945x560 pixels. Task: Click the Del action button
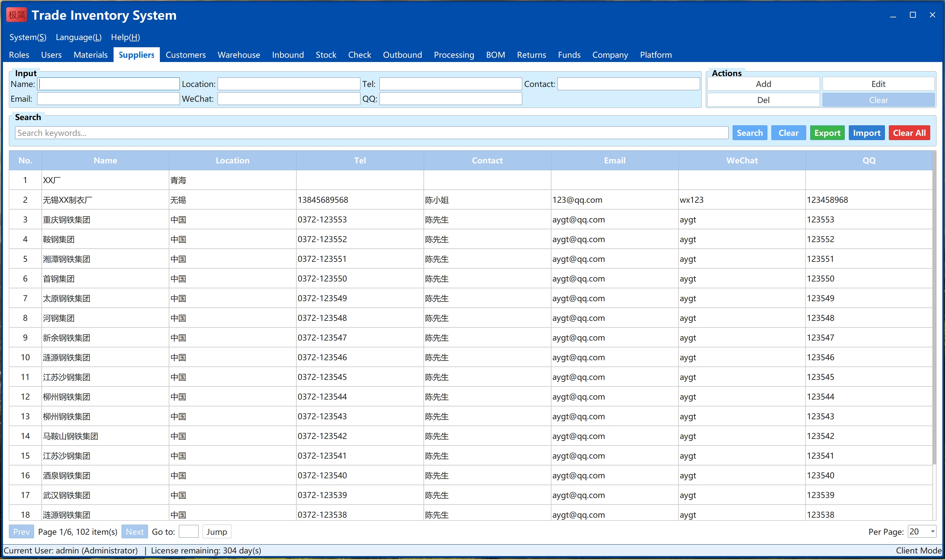[x=763, y=100]
